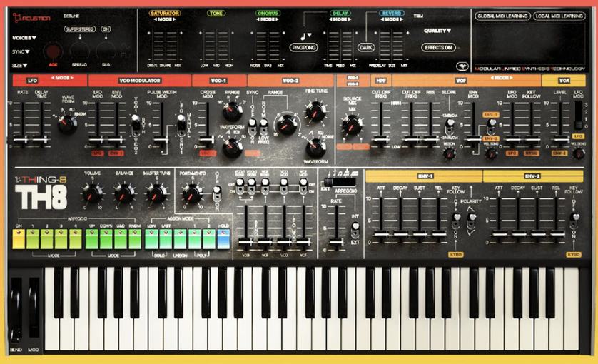598x364 pixels.
Task: Click the SUPERSTEREO button
Action: [80, 29]
